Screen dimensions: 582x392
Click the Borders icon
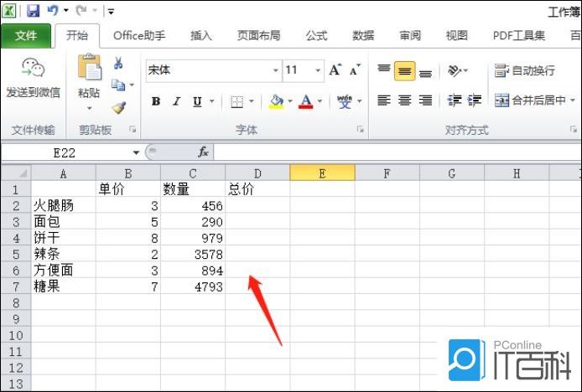click(x=236, y=101)
